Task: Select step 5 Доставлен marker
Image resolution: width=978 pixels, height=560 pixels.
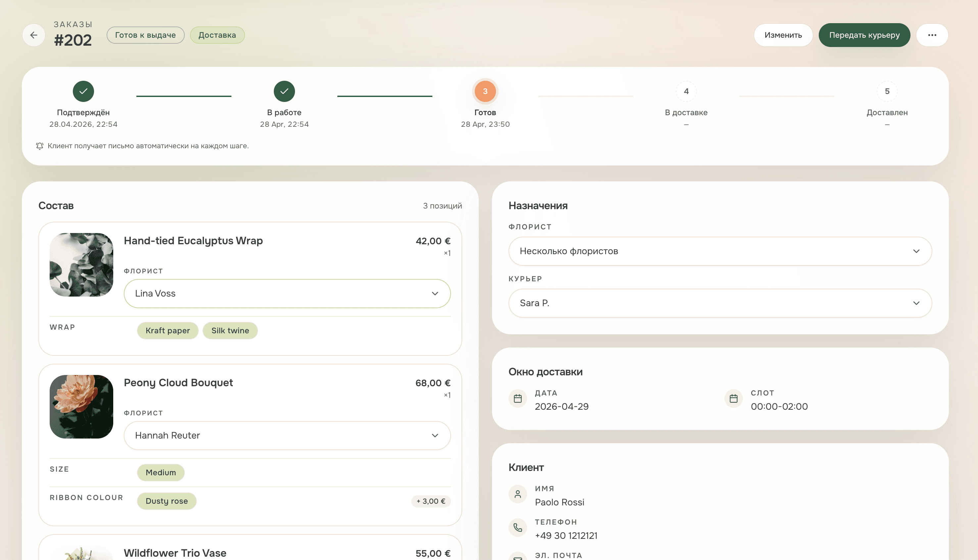Action: coord(887,91)
